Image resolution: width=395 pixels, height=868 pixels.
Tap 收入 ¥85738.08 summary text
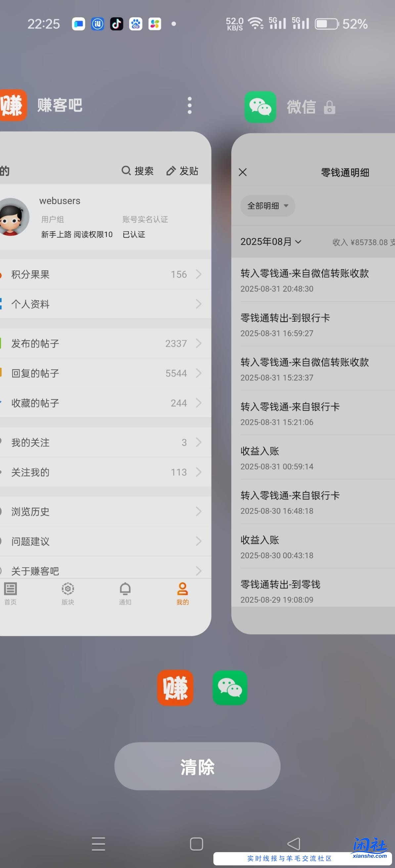coord(360,242)
